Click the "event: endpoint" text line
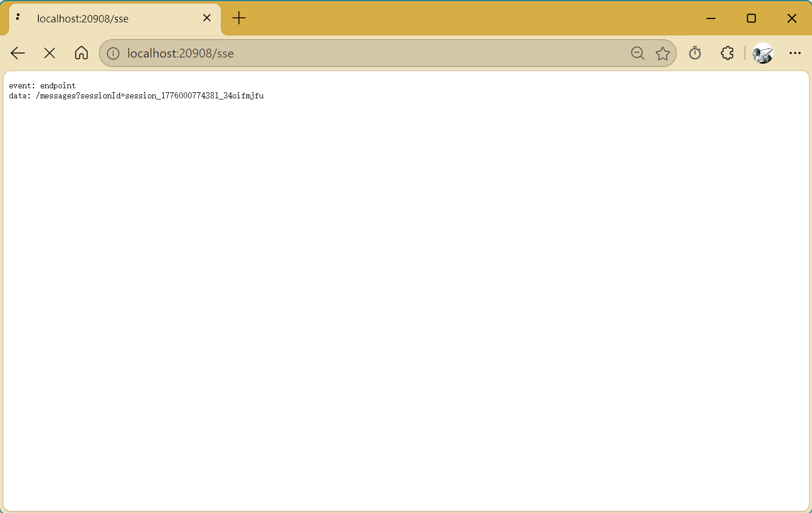 42,85
